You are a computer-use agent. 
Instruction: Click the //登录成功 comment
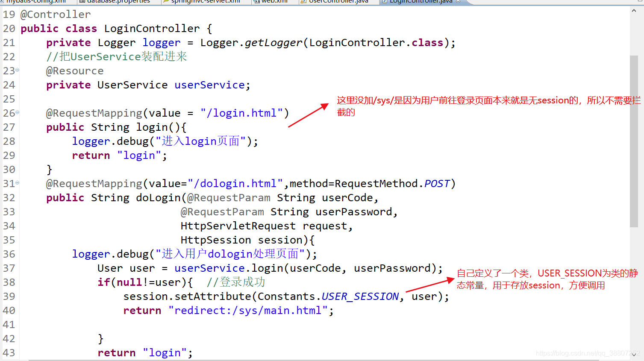236,282
